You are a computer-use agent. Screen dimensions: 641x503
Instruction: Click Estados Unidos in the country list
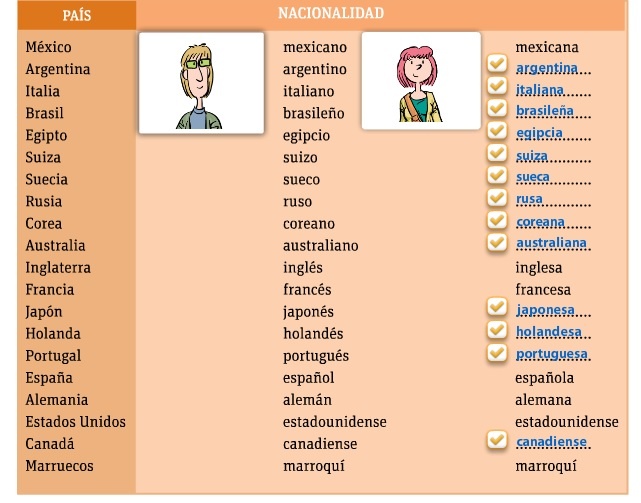76,421
